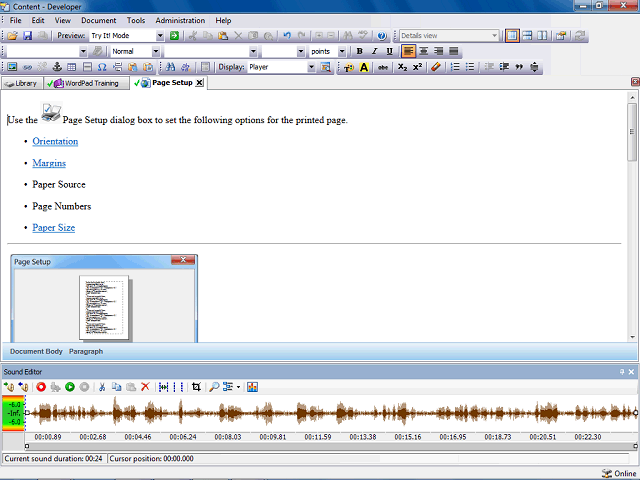This screenshot has width=640, height=480.
Task: Toggle subscript formatting
Action: tap(402, 67)
